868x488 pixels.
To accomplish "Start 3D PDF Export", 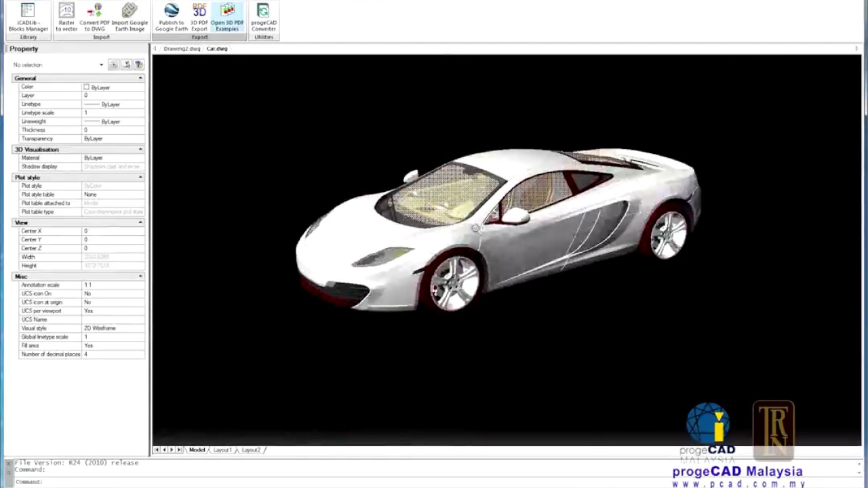I will point(199,17).
